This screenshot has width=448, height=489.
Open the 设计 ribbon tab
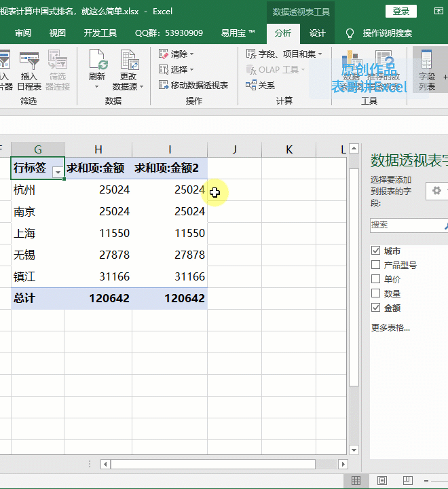(x=318, y=33)
